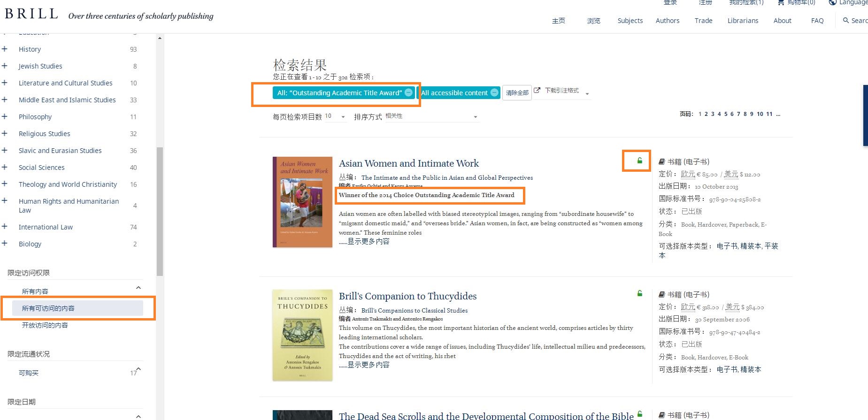The image size is (868, 420).
Task: Select 所有内容 access option
Action: click(x=35, y=291)
